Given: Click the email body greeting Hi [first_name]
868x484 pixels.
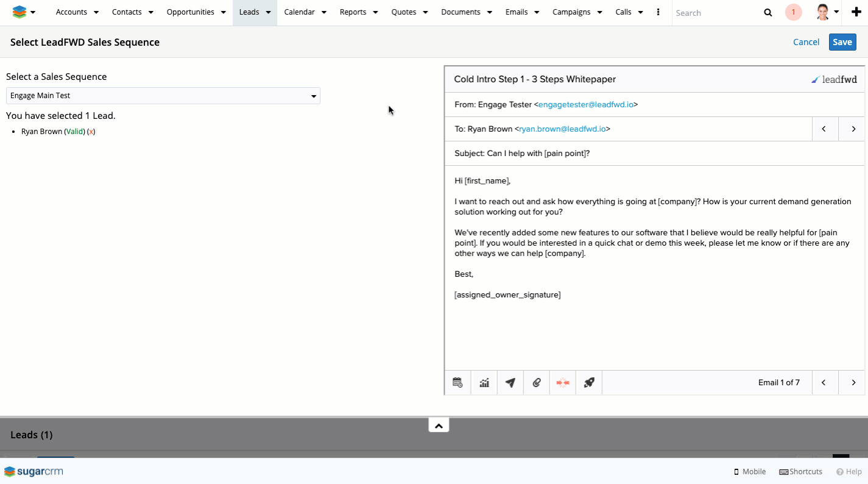Looking at the screenshot, I should pos(482,181).
